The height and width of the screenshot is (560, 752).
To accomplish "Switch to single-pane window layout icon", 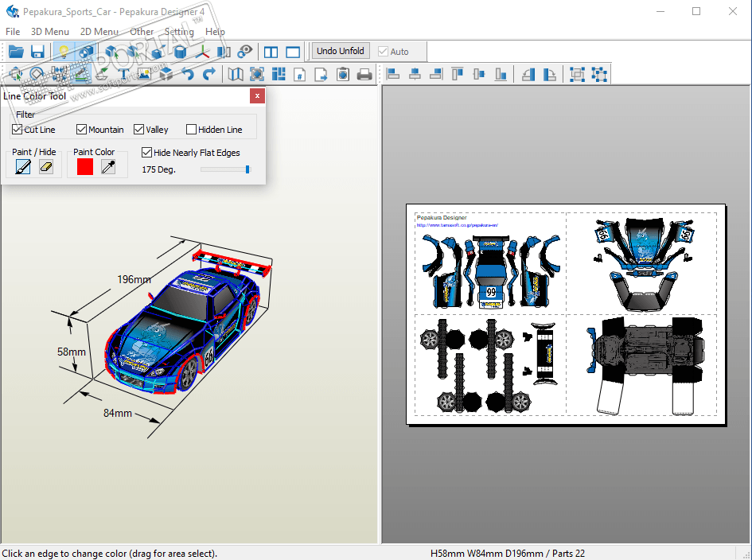I will pos(293,52).
